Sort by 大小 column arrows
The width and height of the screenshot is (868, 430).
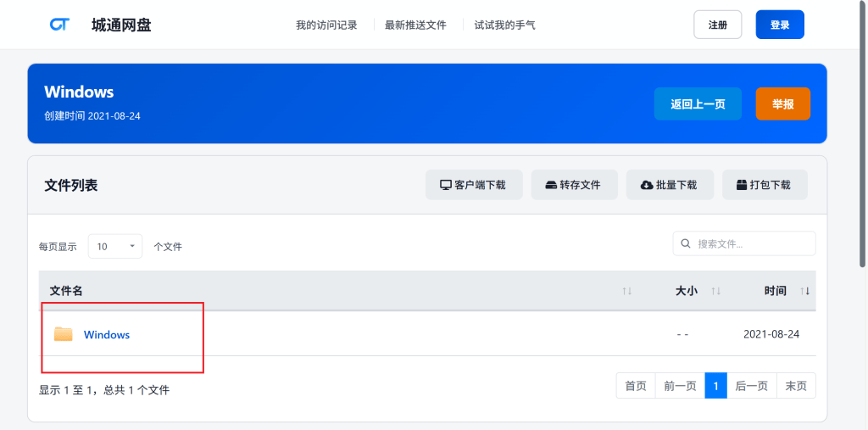716,291
